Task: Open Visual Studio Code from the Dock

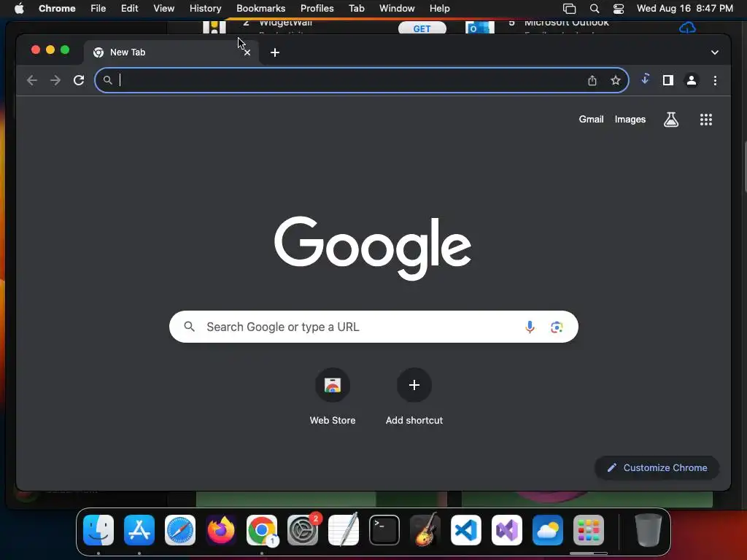Action: (466, 530)
